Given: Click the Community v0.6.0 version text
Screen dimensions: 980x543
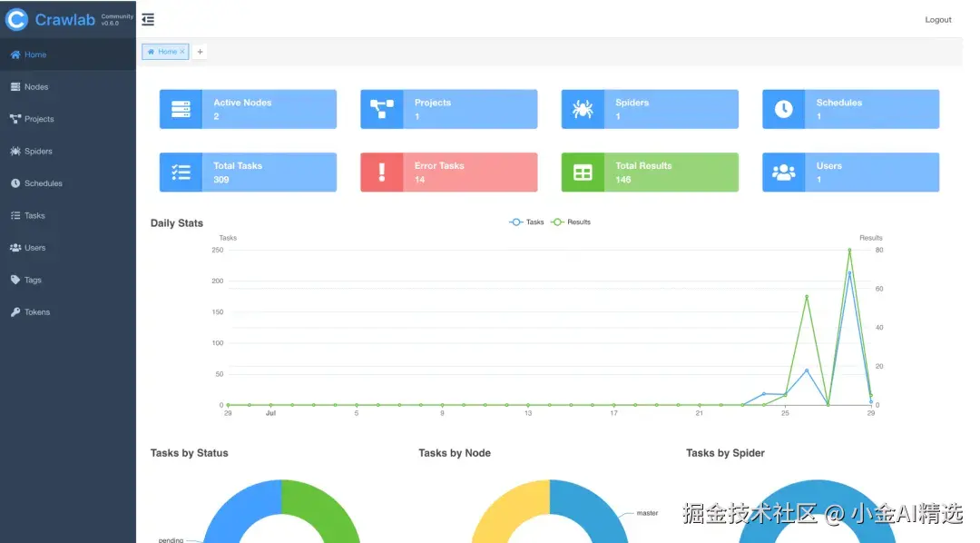Looking at the screenshot, I should pos(117,20).
